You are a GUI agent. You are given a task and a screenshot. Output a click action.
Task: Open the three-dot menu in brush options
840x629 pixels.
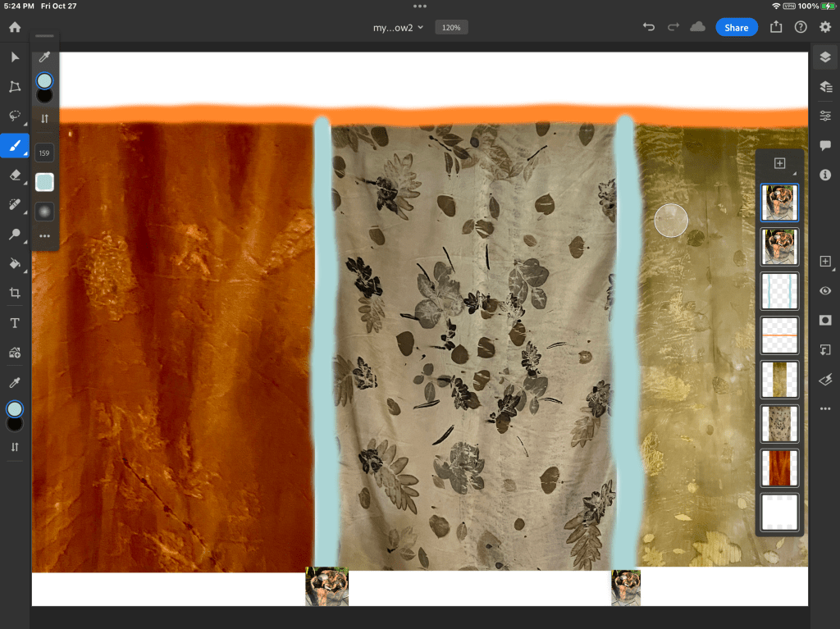pos(45,236)
